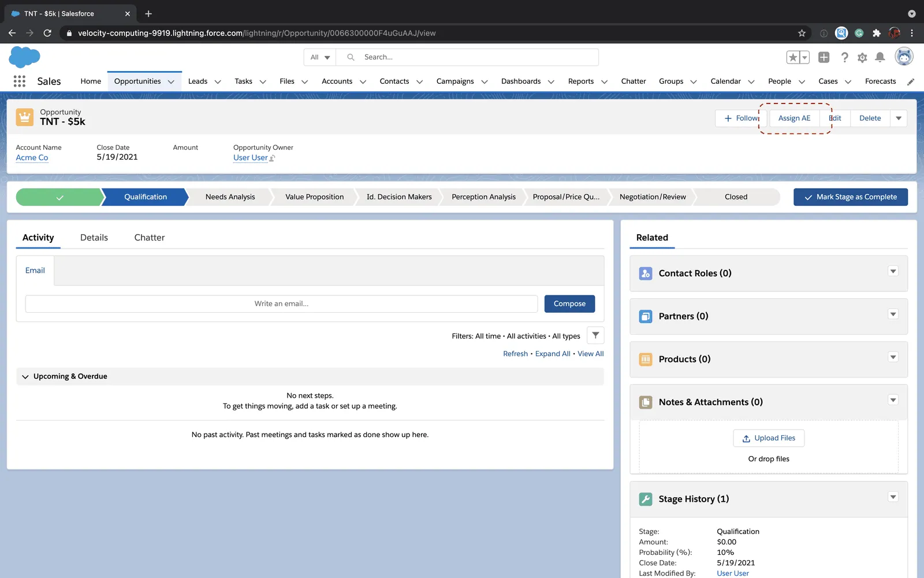This screenshot has width=924, height=578.
Task: Select the Email composer tab
Action: tap(35, 271)
